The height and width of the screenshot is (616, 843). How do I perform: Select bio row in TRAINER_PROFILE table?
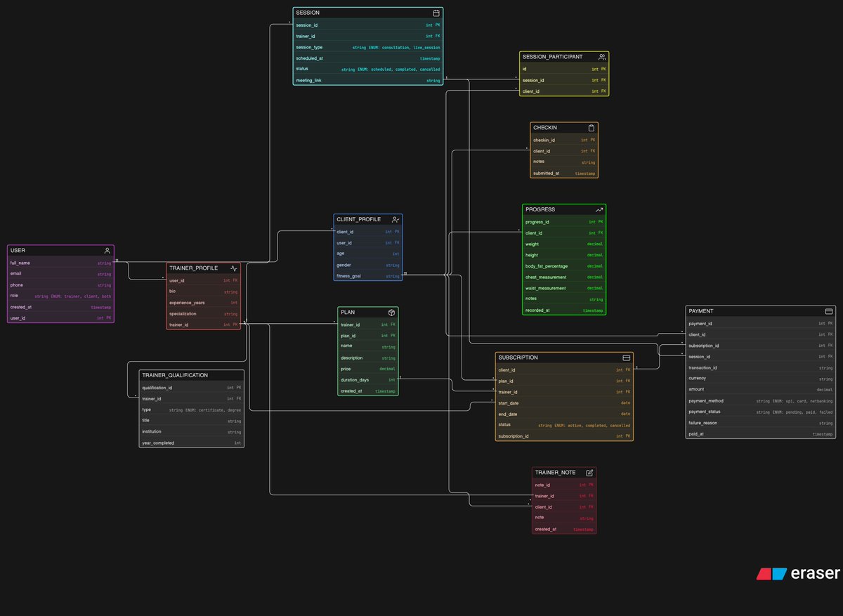[204, 291]
